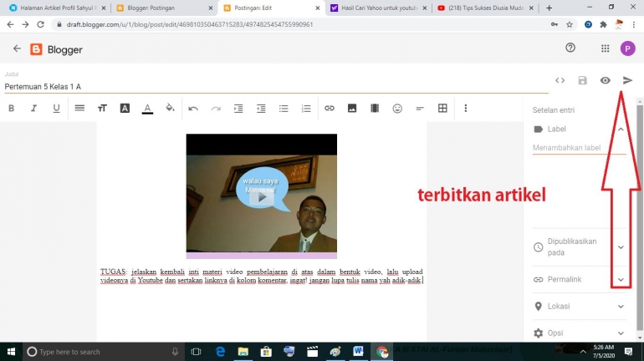Reload the current page
The width and height of the screenshot is (644, 361).
point(40,24)
